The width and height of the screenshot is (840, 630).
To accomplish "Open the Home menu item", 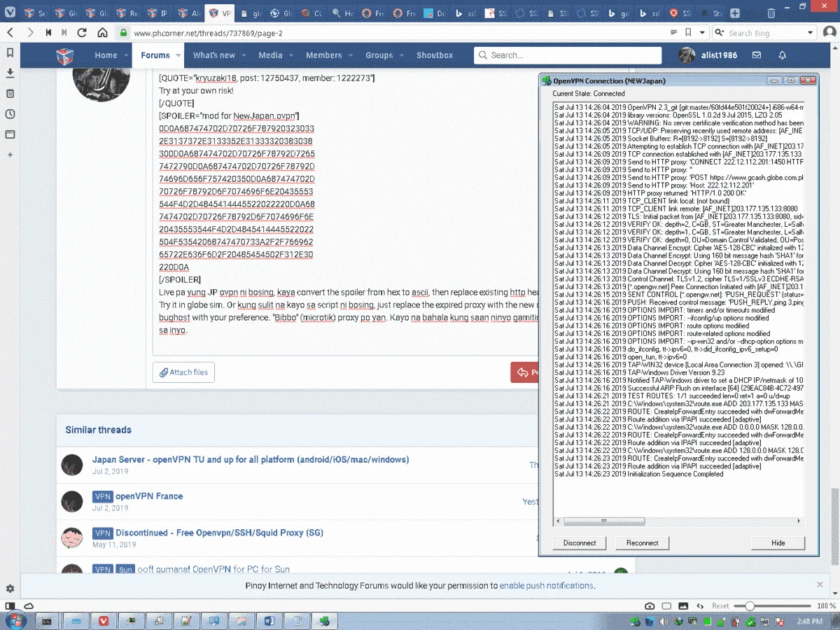I will [x=106, y=55].
